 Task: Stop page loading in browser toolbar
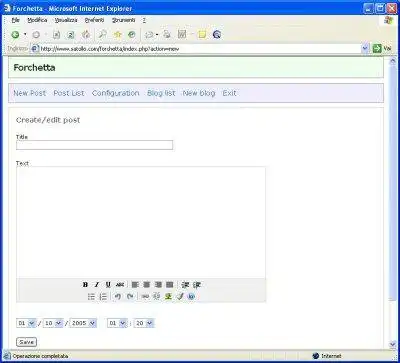coord(57,34)
